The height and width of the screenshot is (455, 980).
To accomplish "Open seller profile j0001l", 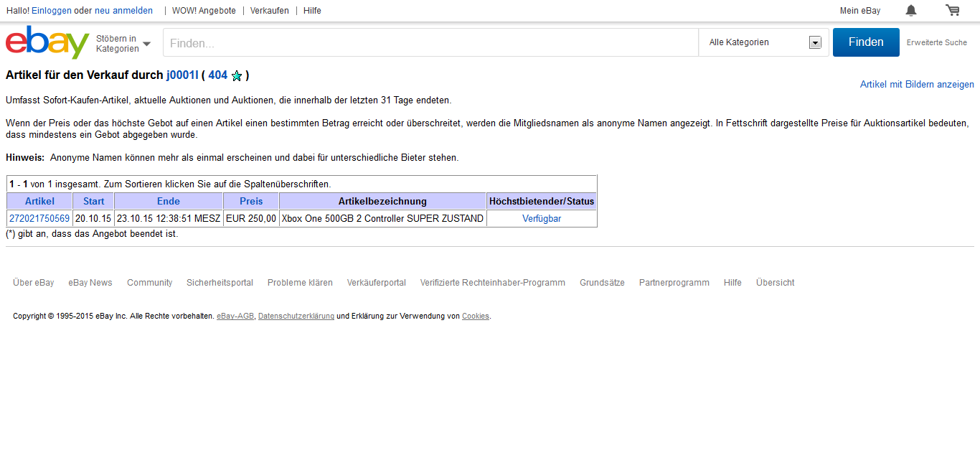I will pos(182,75).
